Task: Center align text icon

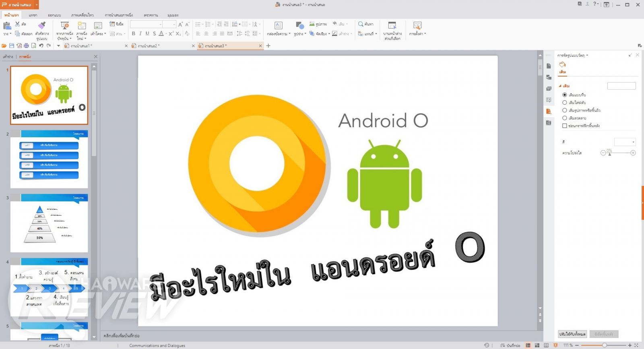Action: click(x=206, y=34)
